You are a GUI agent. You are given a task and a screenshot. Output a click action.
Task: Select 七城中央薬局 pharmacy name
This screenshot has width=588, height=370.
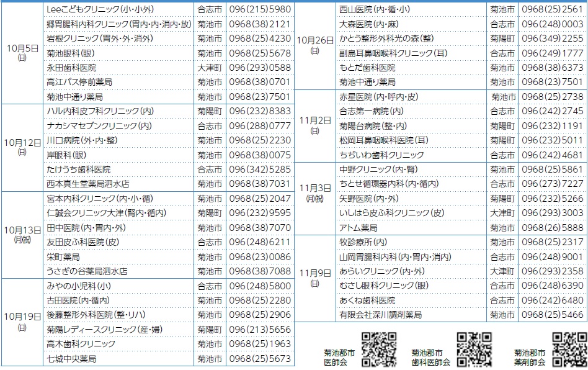(x=71, y=358)
